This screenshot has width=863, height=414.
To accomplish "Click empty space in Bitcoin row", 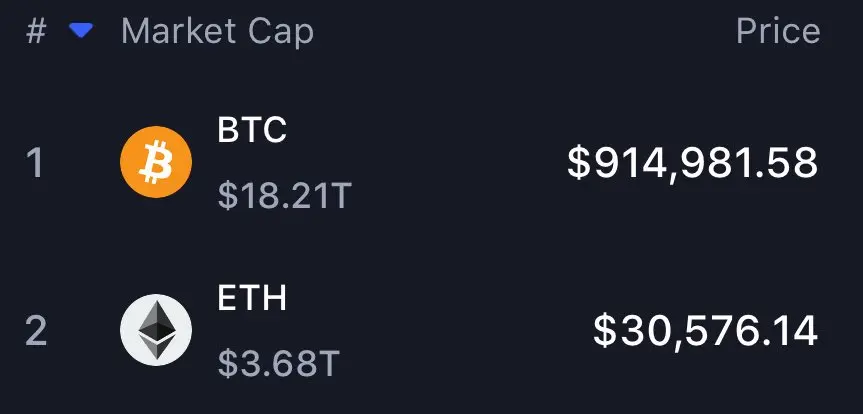I will tap(457, 163).
